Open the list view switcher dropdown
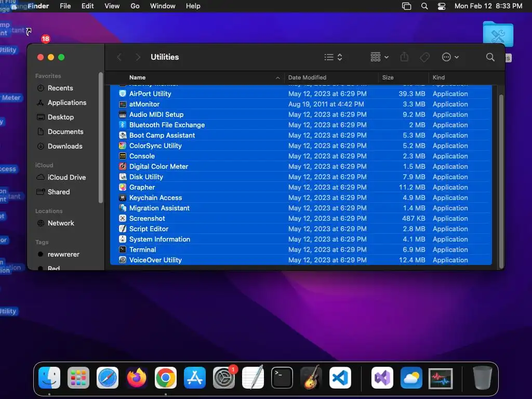The height and width of the screenshot is (399, 532). (333, 57)
